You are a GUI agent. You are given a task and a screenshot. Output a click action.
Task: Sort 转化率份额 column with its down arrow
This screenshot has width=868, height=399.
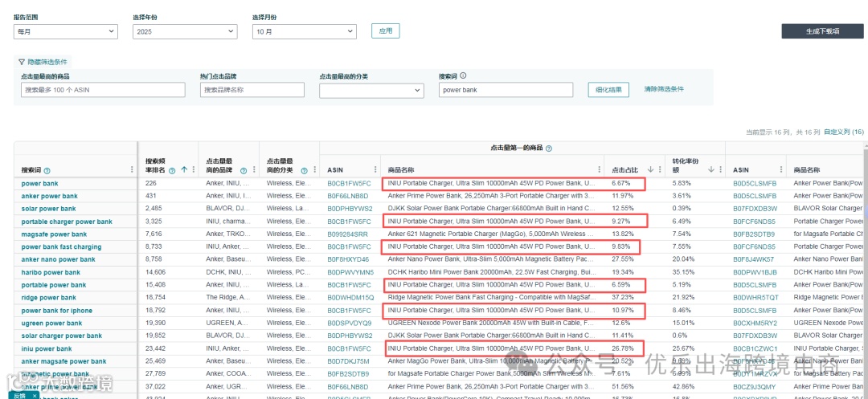pyautogui.click(x=711, y=169)
